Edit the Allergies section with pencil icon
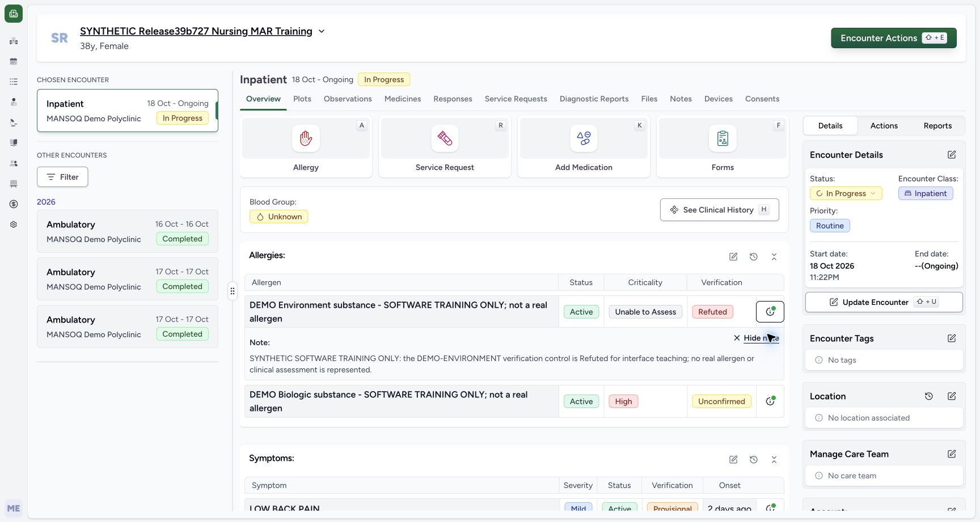Viewport: 980px width, 522px height. pos(733,257)
